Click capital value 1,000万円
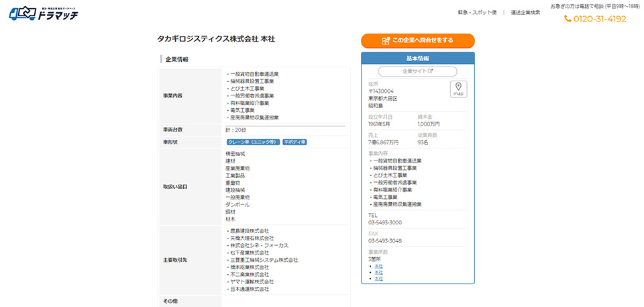This screenshot has width=644, height=307. 429,124
